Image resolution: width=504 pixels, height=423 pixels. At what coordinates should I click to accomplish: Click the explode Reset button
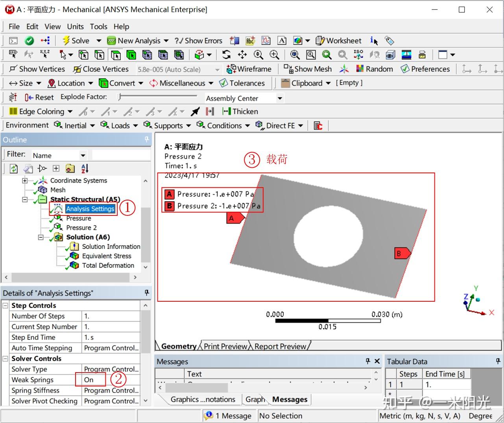pos(39,97)
